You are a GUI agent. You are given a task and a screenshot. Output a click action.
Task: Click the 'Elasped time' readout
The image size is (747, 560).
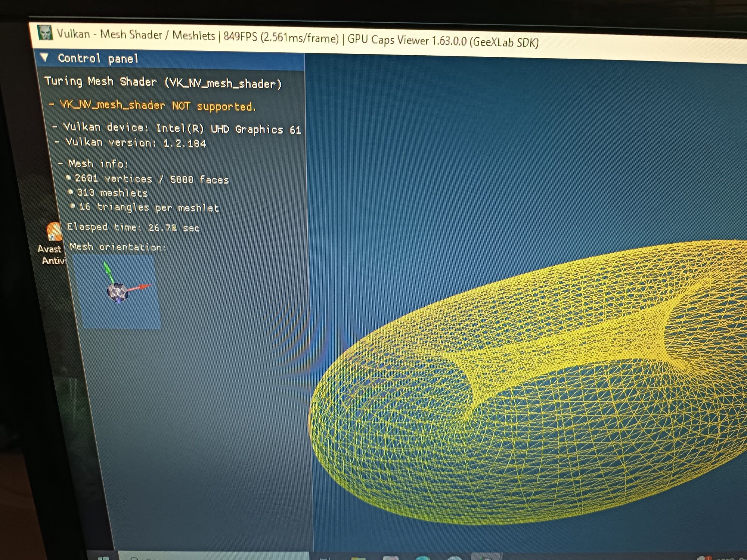coord(133,227)
